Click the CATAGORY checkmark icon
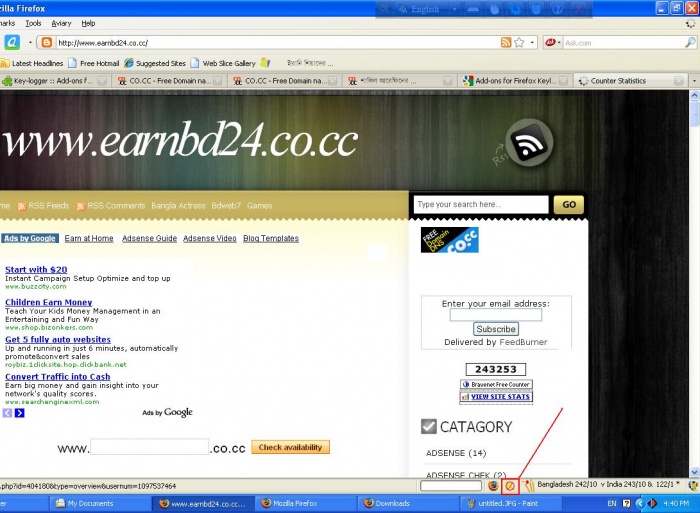 429,426
